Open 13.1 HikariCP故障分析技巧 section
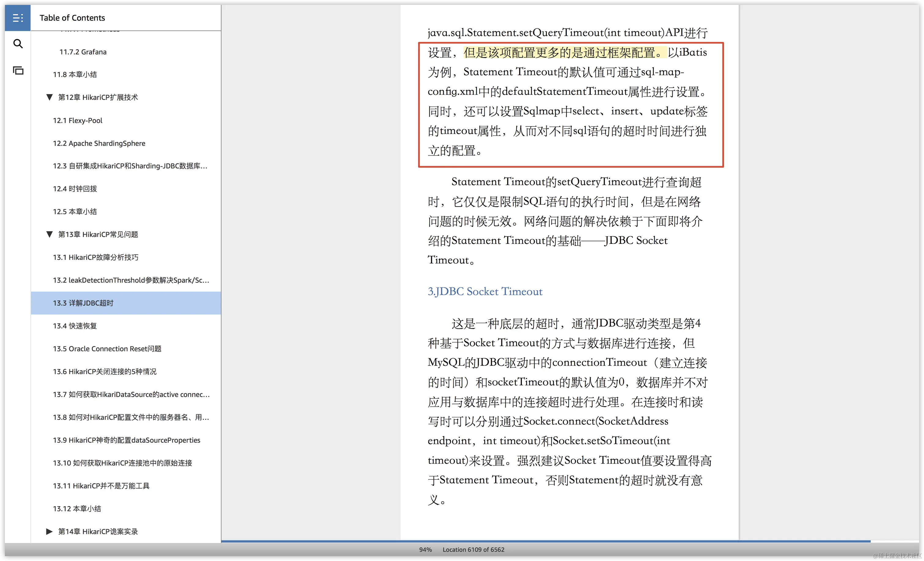The image size is (924, 561). pyautogui.click(x=96, y=257)
